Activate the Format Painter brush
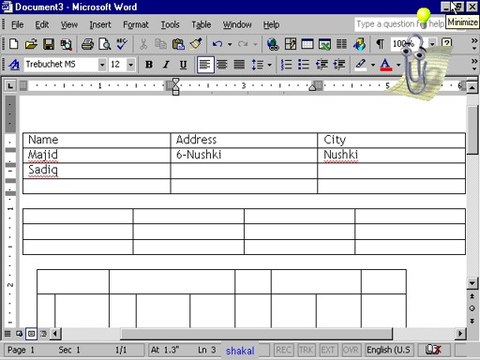This screenshot has width=480, height=360. (196, 44)
